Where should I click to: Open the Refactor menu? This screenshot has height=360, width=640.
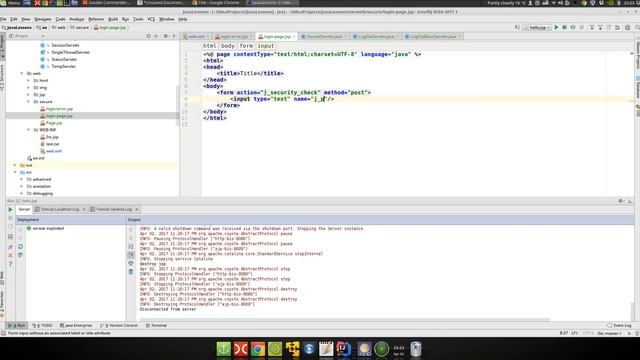tap(96, 19)
